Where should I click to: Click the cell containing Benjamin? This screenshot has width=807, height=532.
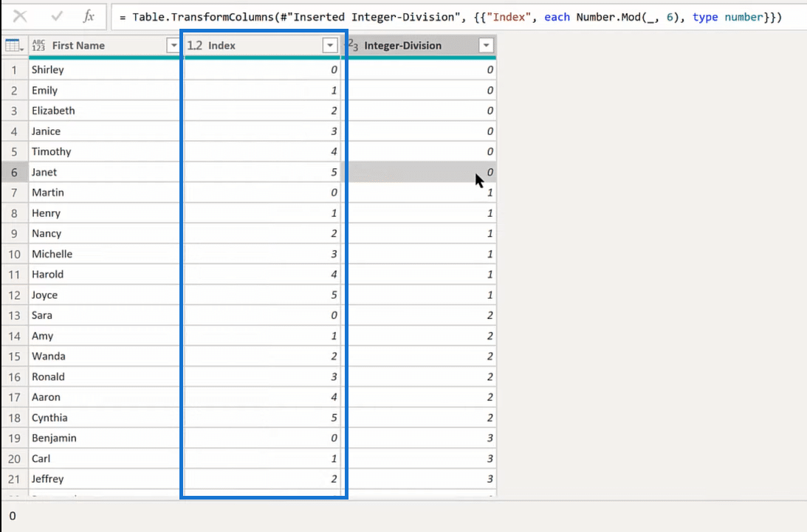click(104, 438)
